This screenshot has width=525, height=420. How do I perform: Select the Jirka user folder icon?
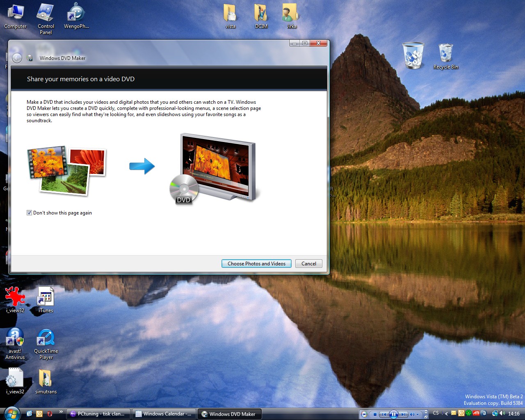291,16
